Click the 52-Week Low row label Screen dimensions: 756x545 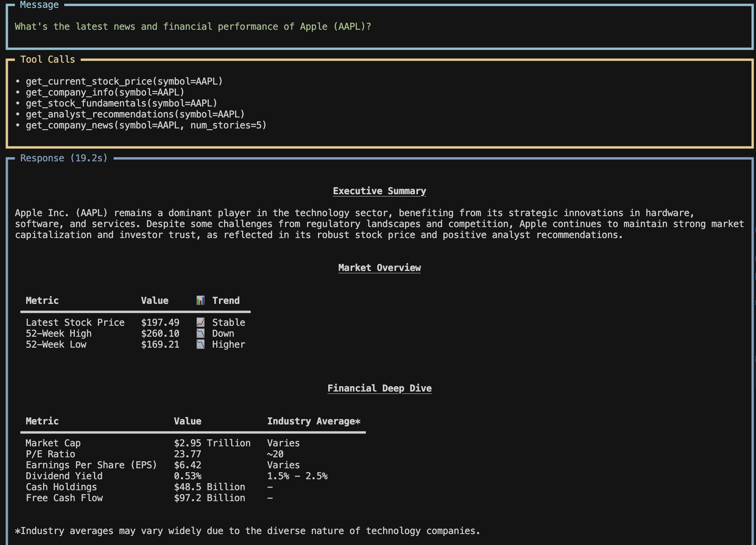pos(56,345)
